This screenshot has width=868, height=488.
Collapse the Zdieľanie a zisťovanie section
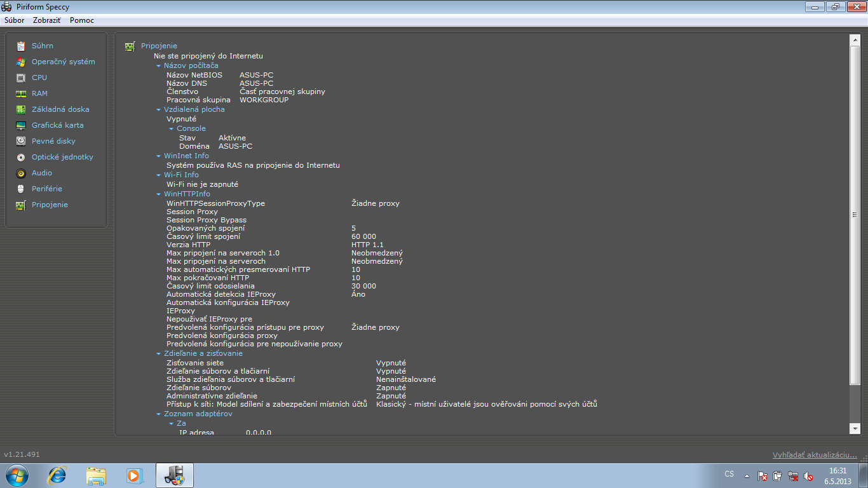tap(159, 353)
